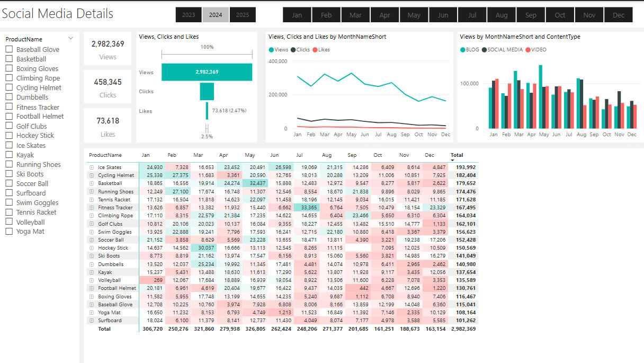This screenshot has width=644, height=363.
Task: Filter by the Jan month button
Action: [x=297, y=15]
